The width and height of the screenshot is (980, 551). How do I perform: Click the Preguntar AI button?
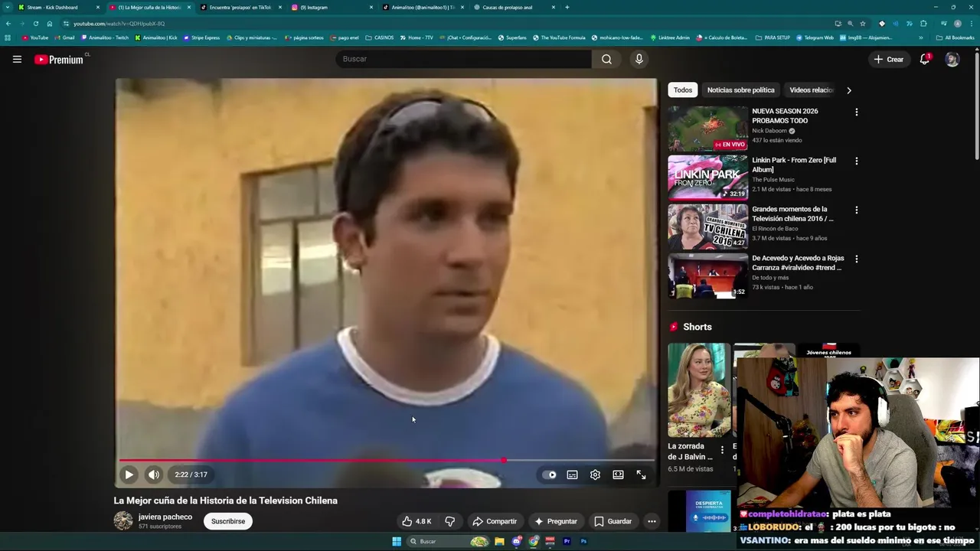[x=556, y=521]
